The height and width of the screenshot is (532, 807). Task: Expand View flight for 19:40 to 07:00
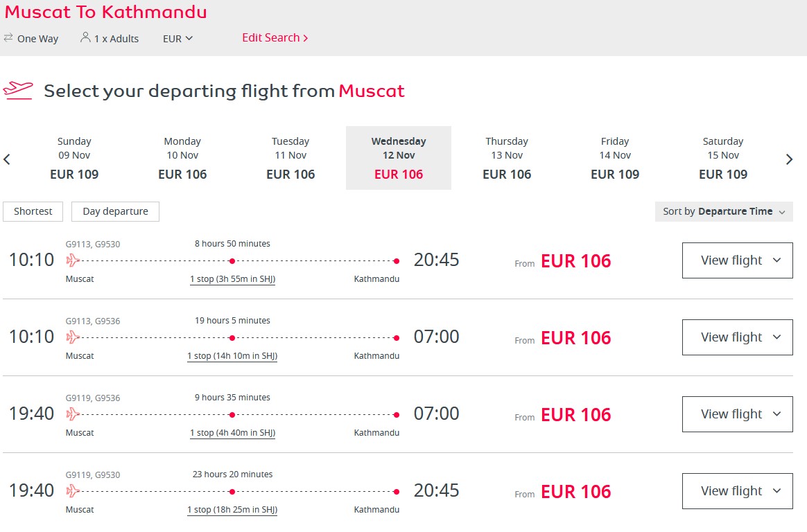coord(738,414)
